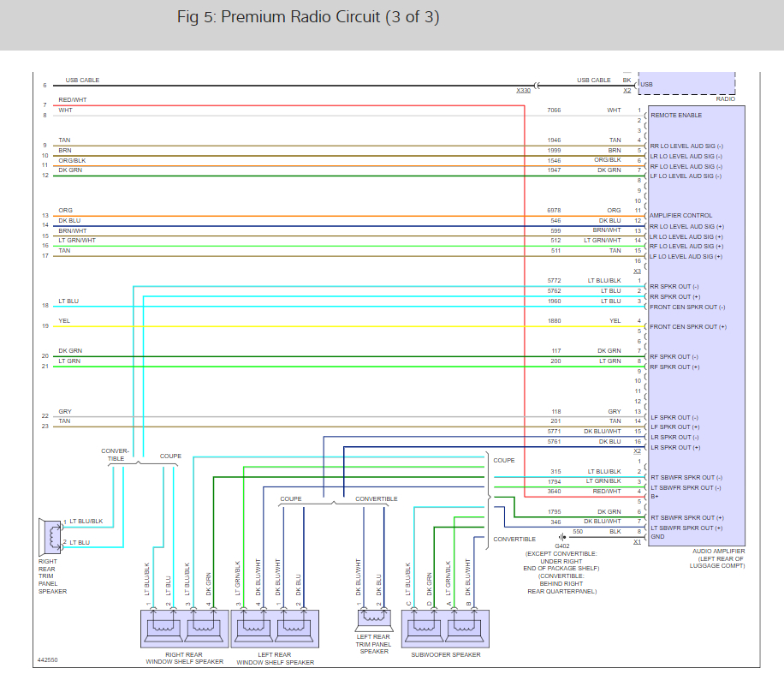Click the diagram number 442550
784x692 pixels.
[49, 660]
